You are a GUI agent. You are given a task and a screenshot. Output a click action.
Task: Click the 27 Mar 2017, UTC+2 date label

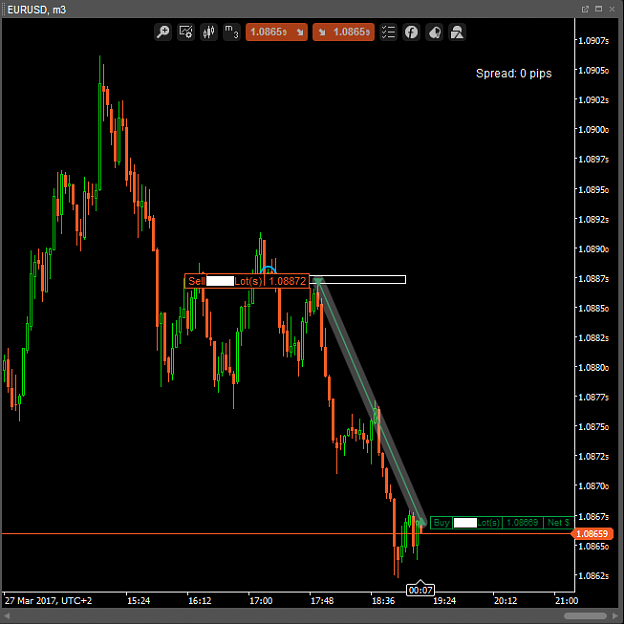tap(48, 601)
